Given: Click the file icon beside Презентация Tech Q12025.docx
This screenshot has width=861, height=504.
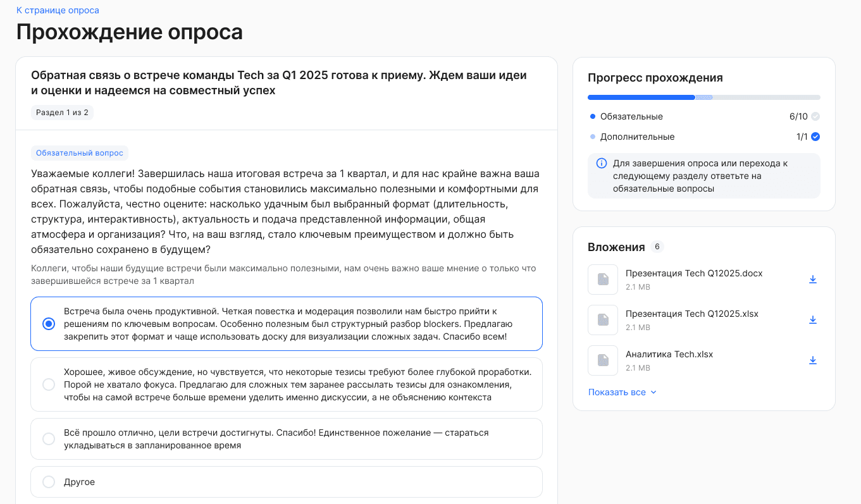Looking at the screenshot, I should click(602, 279).
